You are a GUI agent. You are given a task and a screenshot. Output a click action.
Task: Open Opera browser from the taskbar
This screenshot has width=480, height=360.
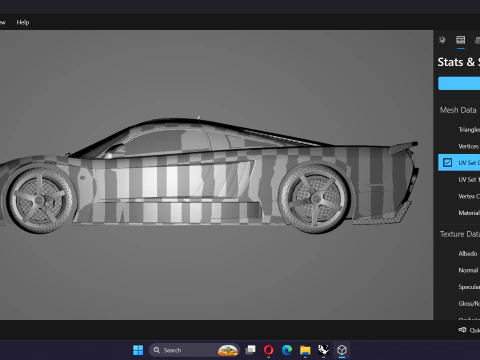(x=269, y=350)
